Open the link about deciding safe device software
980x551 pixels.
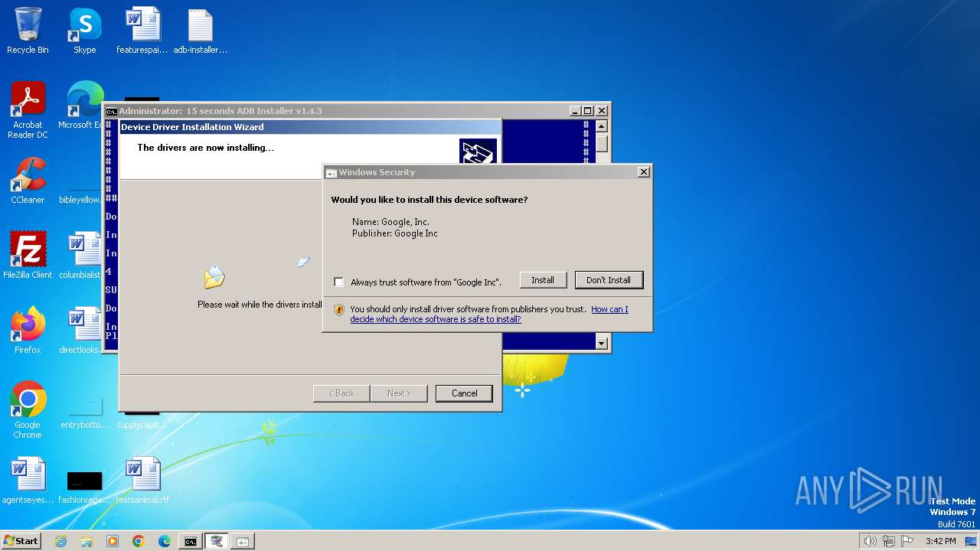click(x=489, y=315)
